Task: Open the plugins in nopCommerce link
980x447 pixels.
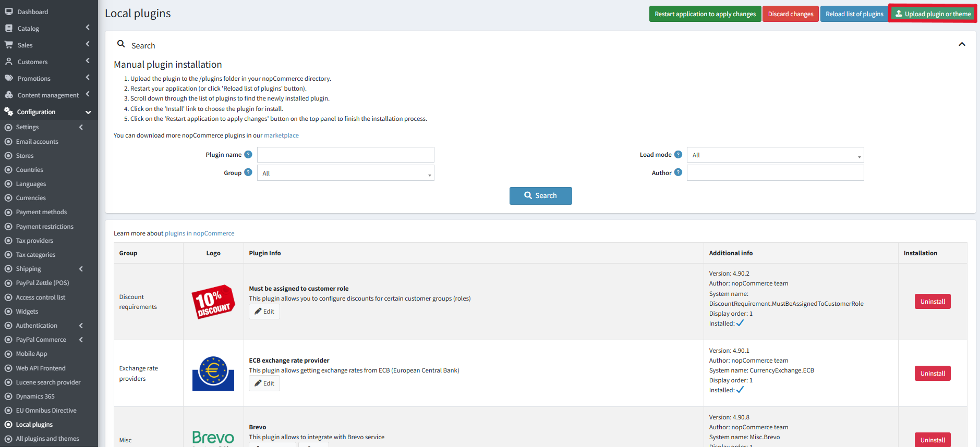Action: pyautogui.click(x=200, y=233)
